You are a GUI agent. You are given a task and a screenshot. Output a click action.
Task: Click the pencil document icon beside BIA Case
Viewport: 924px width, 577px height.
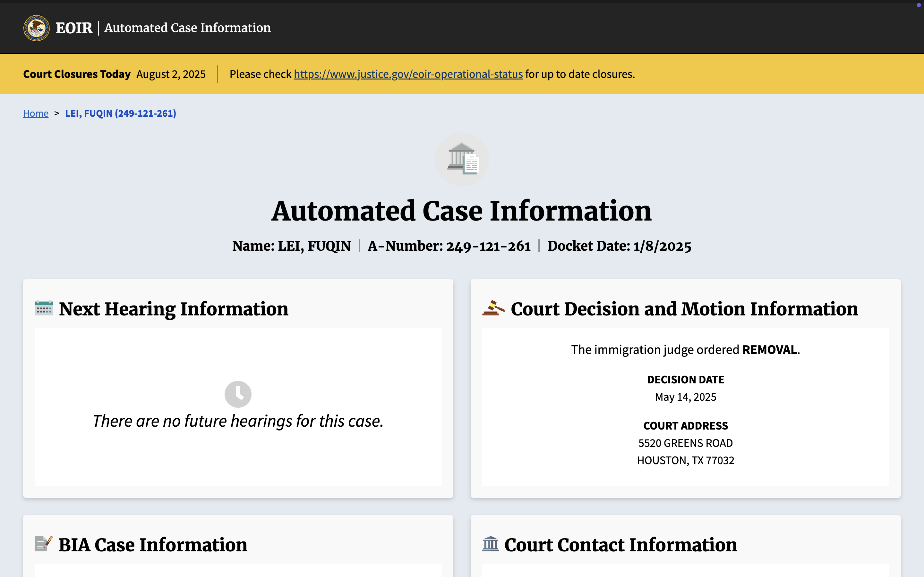43,544
